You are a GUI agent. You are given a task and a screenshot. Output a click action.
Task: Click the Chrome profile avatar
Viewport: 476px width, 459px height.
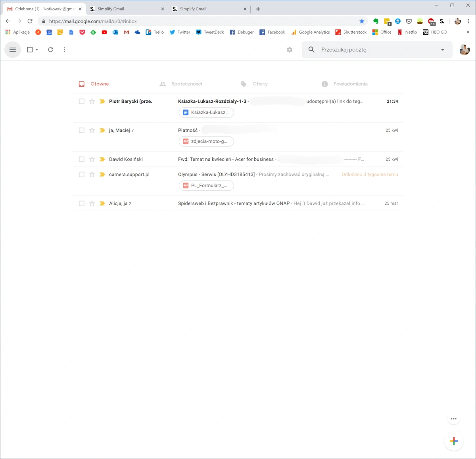click(457, 21)
